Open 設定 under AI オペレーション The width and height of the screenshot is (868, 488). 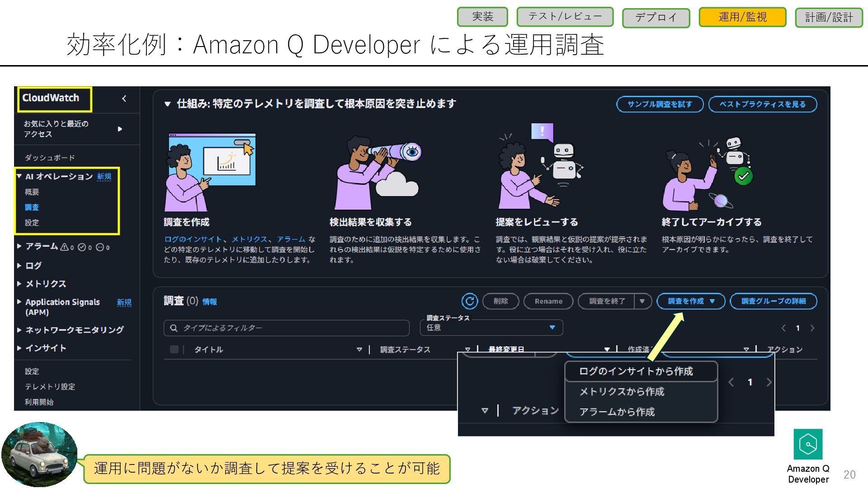[32, 223]
